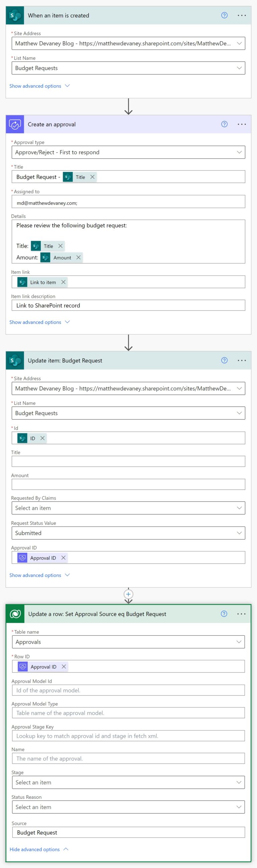Remove the Amount token from Details

click(78, 258)
